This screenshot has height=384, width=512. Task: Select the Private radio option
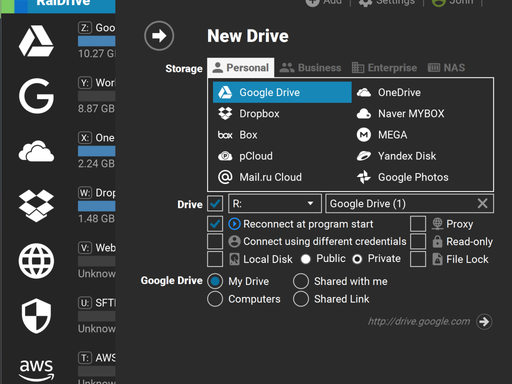coord(357,259)
